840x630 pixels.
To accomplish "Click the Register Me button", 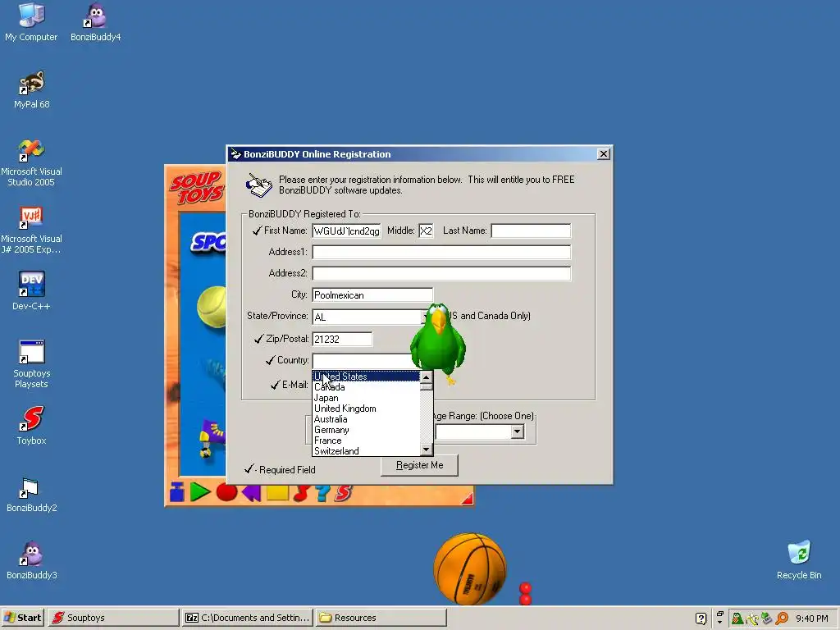I will tap(419, 465).
